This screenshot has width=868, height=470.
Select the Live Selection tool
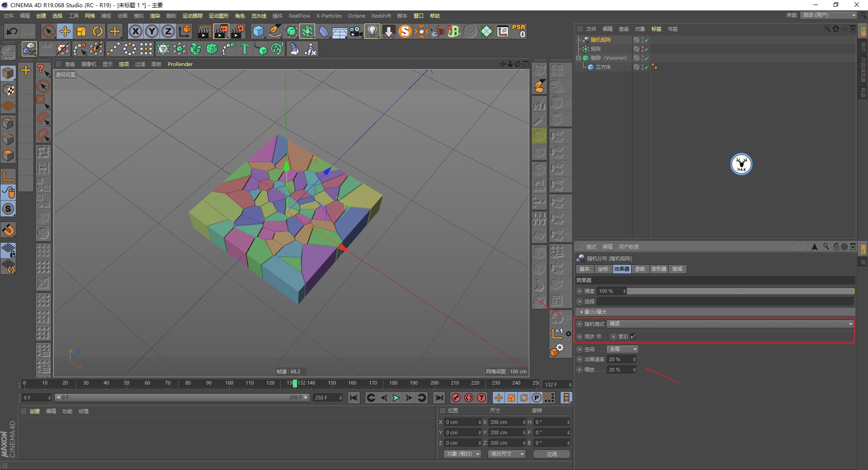tap(47, 31)
